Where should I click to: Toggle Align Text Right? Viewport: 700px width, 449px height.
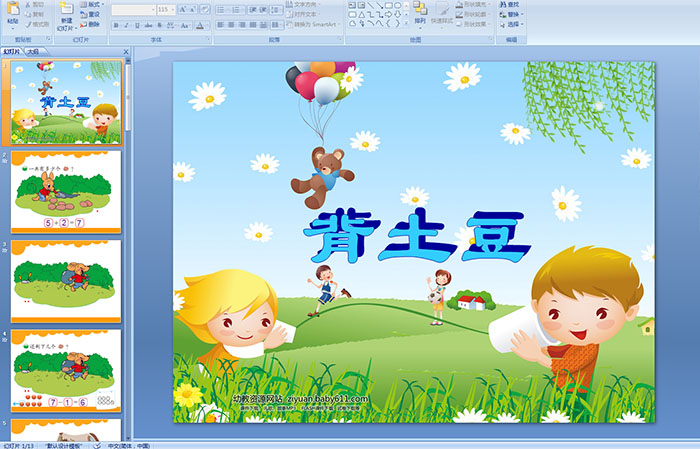point(242,25)
